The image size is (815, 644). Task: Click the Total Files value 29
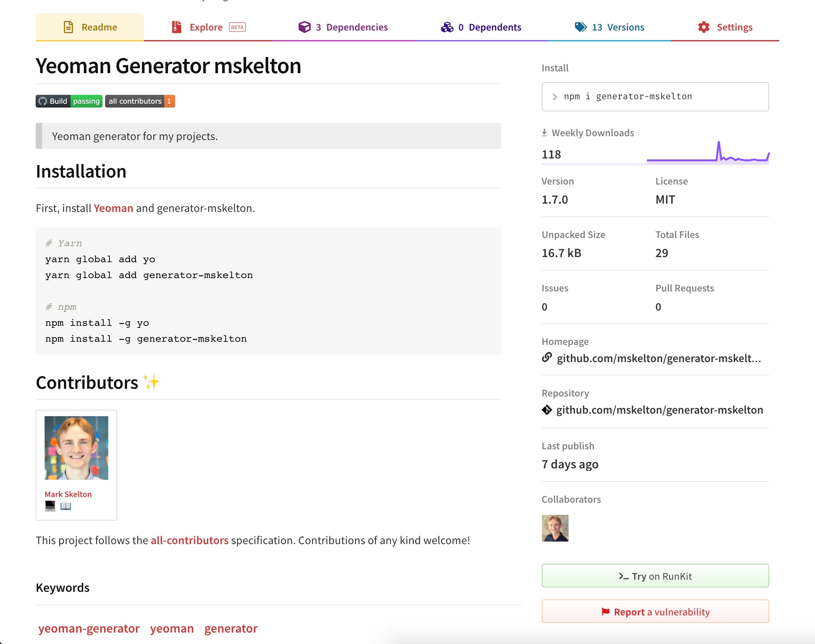coord(662,253)
